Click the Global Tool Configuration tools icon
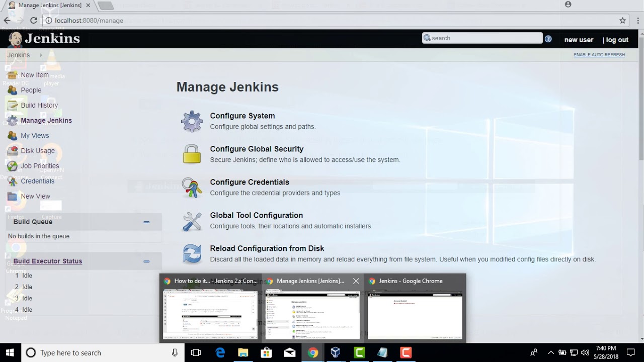Viewport: 644px width, 362px height. pos(192,221)
